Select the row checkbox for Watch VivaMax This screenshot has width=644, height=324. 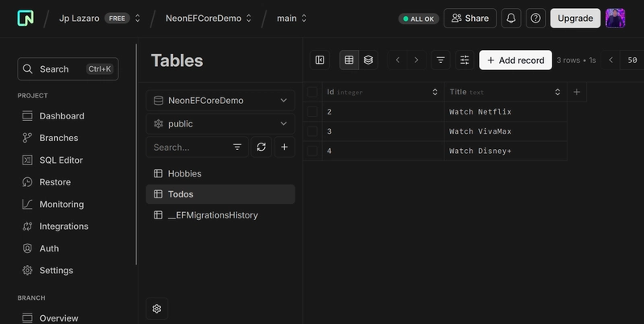pos(312,131)
